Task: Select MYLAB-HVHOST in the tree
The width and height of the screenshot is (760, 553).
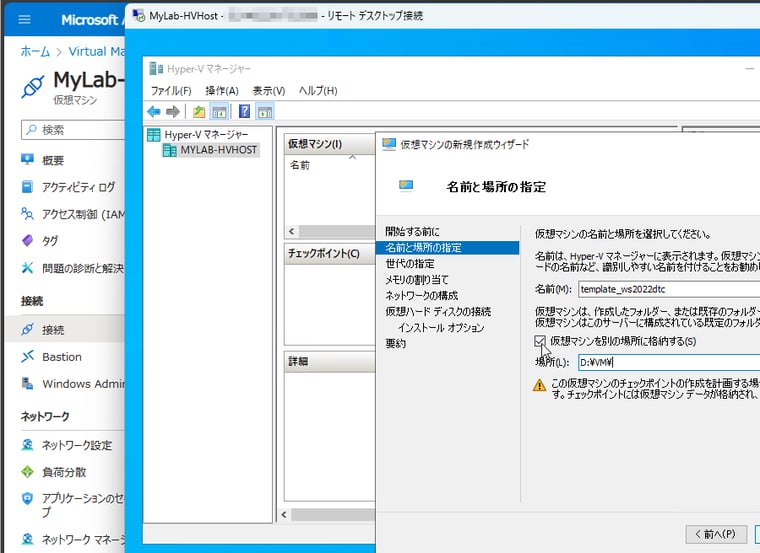Action: pyautogui.click(x=219, y=150)
